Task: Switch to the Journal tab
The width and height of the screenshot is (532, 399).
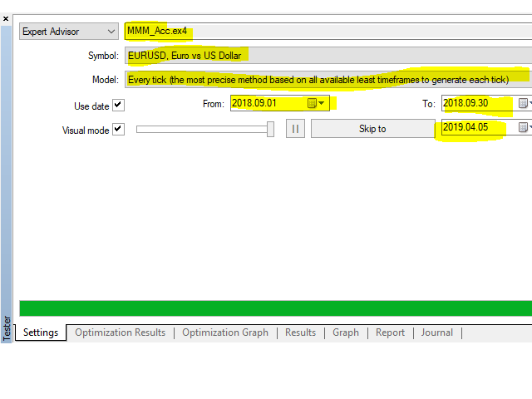Action: click(437, 332)
